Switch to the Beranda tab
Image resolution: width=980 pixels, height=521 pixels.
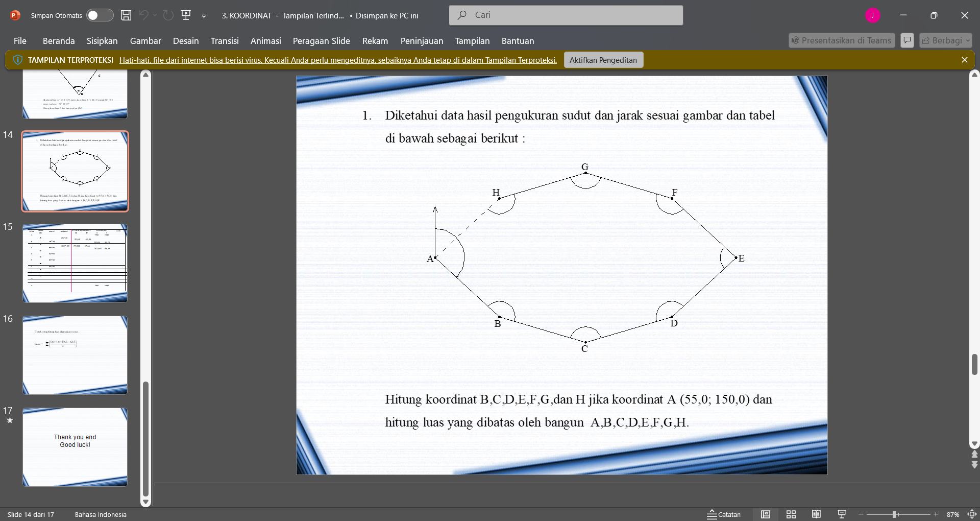pos(59,41)
